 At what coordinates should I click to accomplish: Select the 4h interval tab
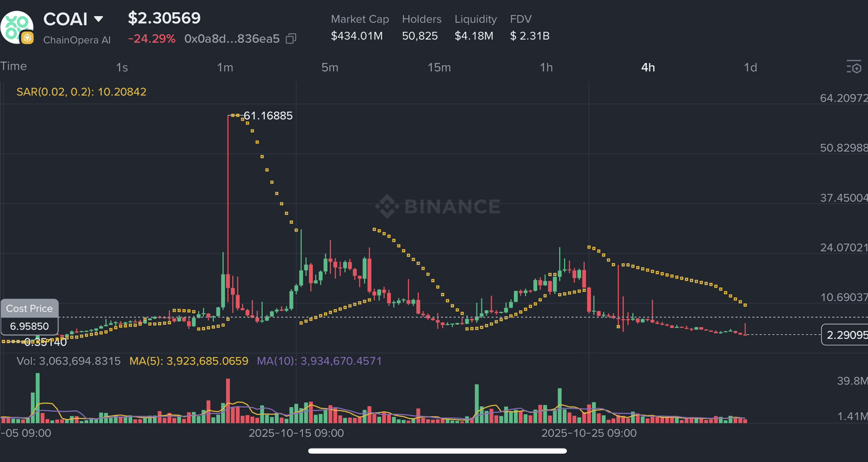[648, 68]
